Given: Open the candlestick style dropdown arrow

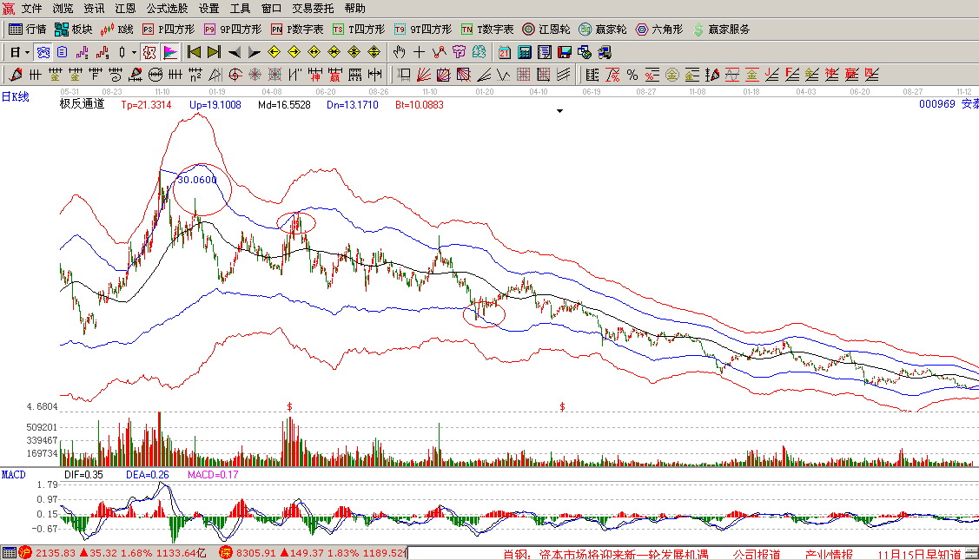Looking at the screenshot, I should [134, 52].
